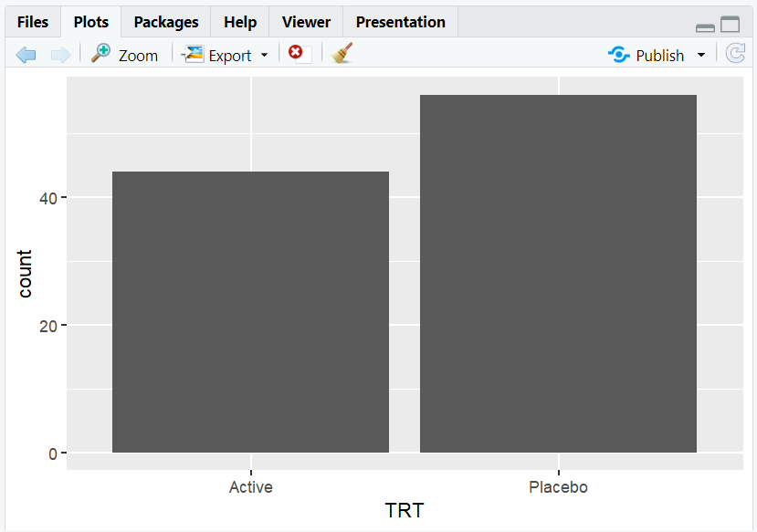Open the Packages tab

click(x=166, y=22)
